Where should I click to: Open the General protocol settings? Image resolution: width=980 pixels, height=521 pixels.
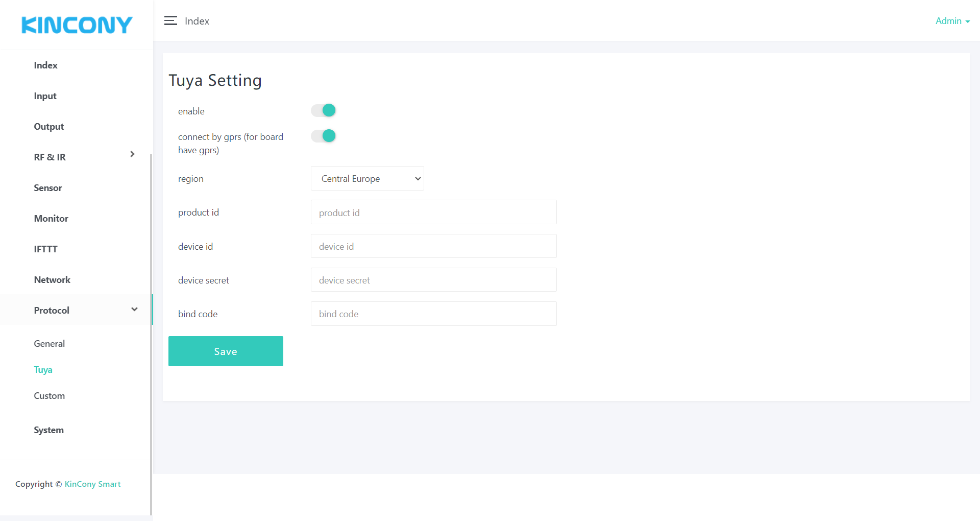coord(50,344)
